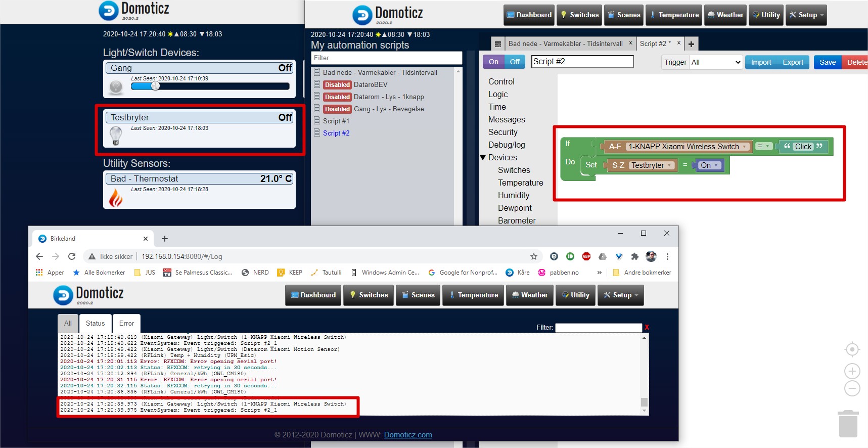Screen dimensions: 868x448
Task: Open the Tautulli bookmark
Action: (x=326, y=273)
